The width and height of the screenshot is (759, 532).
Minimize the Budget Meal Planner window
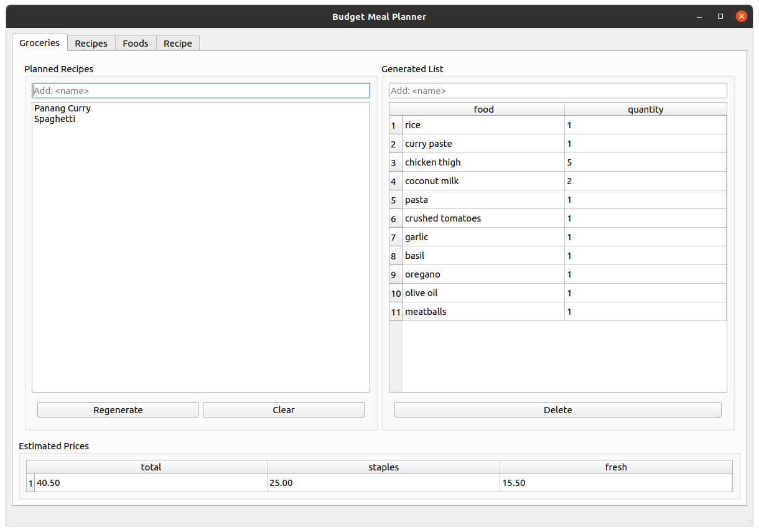(699, 17)
